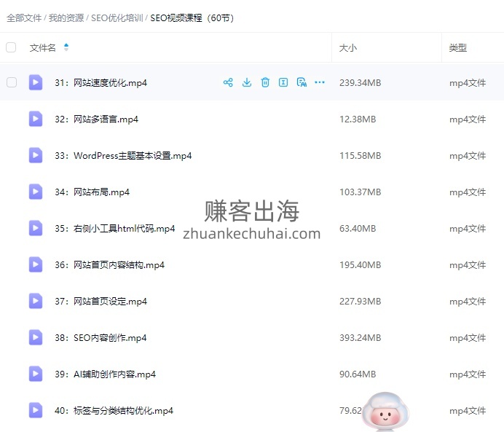Screen dimensions: 504x432
Task: Open 33：WordPress主题基本设置.mp4
Action: tap(123, 155)
